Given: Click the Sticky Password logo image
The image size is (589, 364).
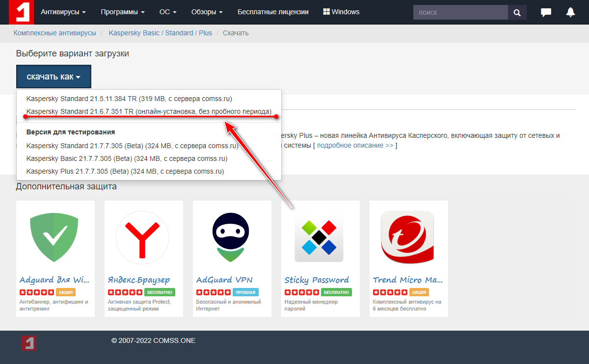Looking at the screenshot, I should click(319, 238).
